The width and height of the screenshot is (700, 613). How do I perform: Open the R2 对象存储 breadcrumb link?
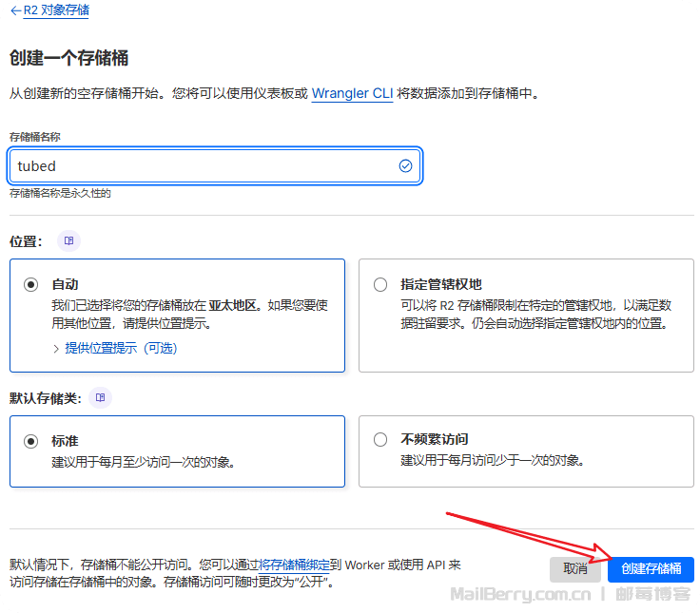pos(55,10)
